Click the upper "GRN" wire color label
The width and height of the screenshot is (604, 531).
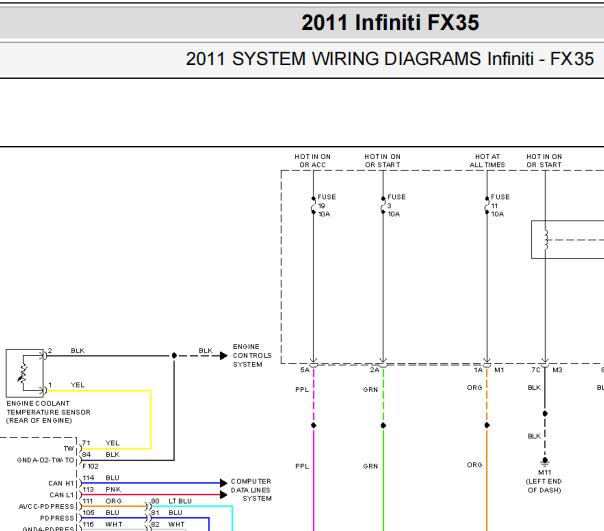pyautogui.click(x=370, y=390)
